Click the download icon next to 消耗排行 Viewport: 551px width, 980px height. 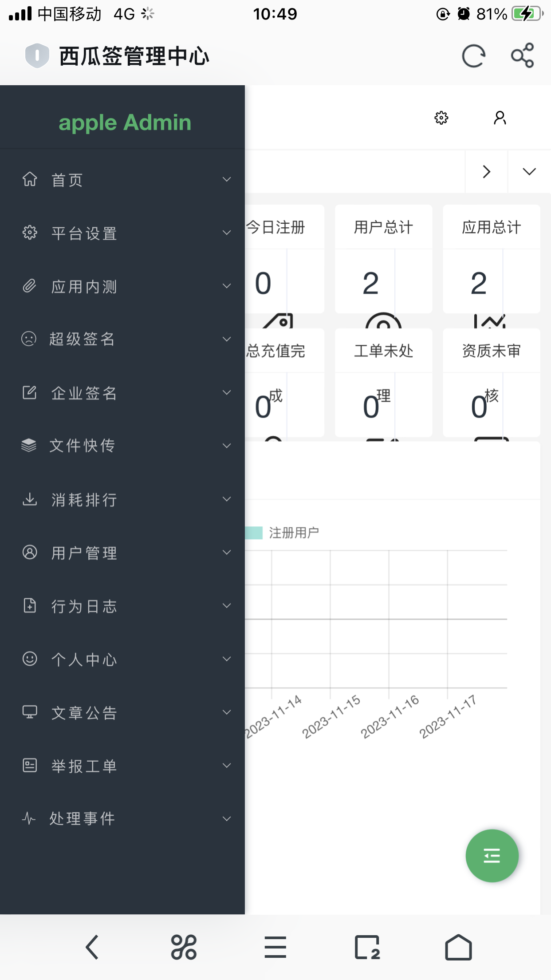30,499
